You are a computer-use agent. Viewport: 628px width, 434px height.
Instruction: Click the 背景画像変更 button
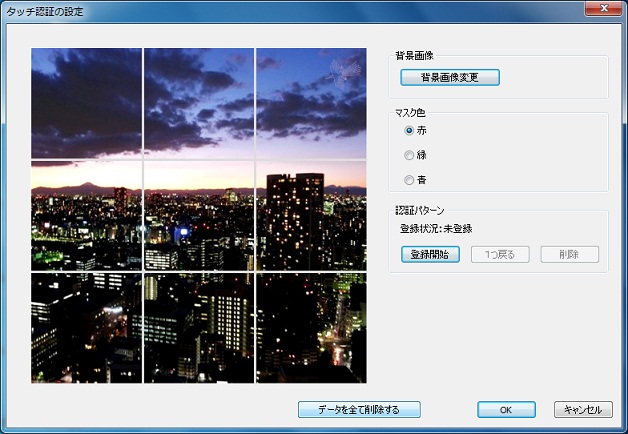pyautogui.click(x=450, y=77)
